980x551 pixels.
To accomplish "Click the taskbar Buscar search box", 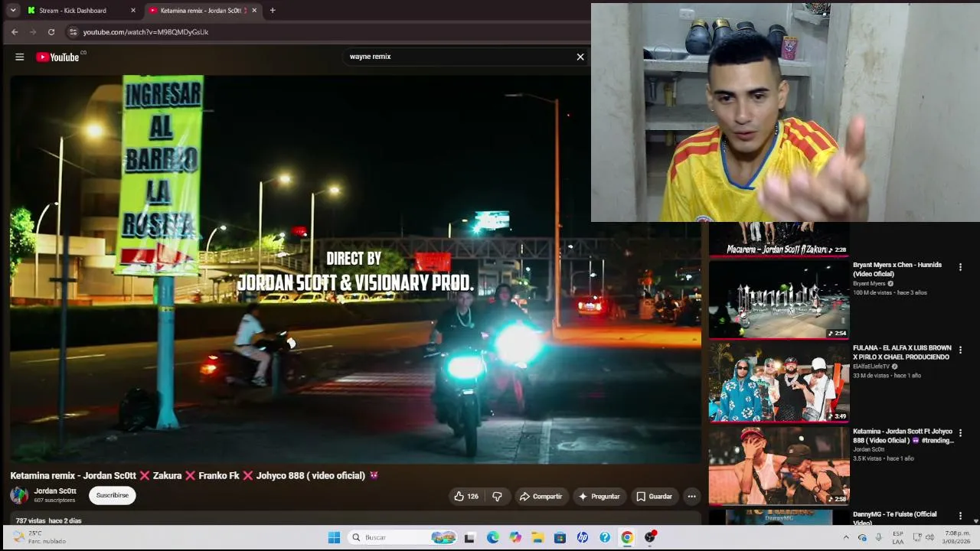I will (x=403, y=537).
